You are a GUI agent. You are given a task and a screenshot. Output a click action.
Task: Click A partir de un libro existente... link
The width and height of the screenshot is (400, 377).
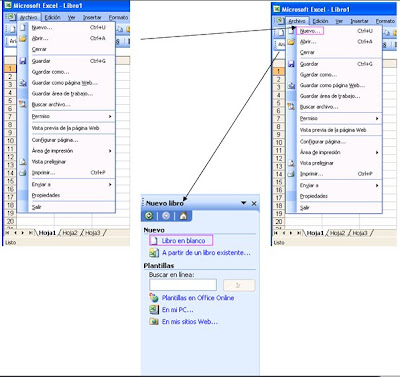click(x=206, y=253)
